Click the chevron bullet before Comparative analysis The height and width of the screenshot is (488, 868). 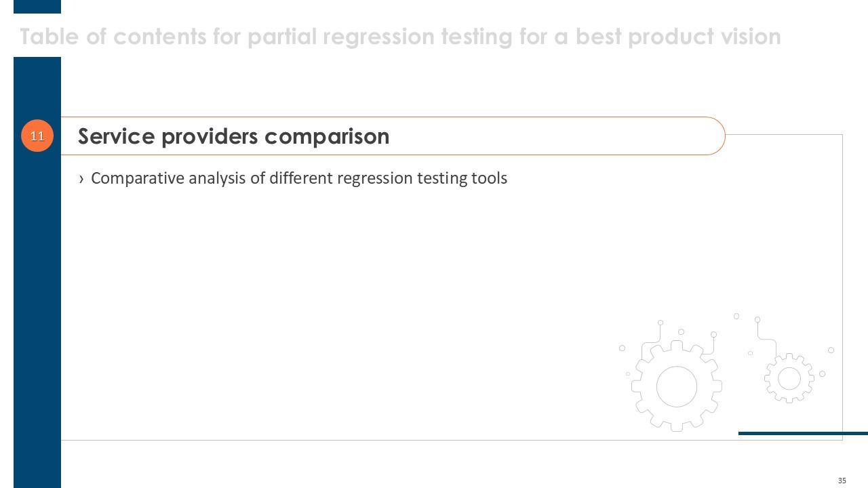click(81, 179)
